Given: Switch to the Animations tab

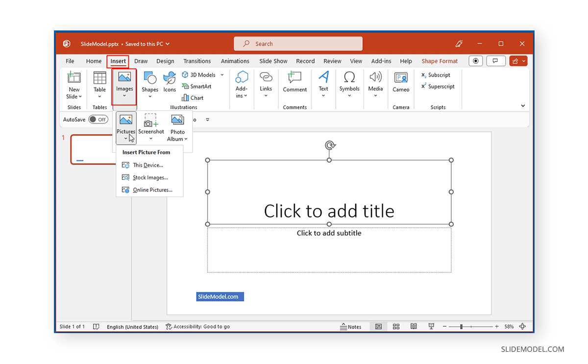Looking at the screenshot, I should click(235, 61).
